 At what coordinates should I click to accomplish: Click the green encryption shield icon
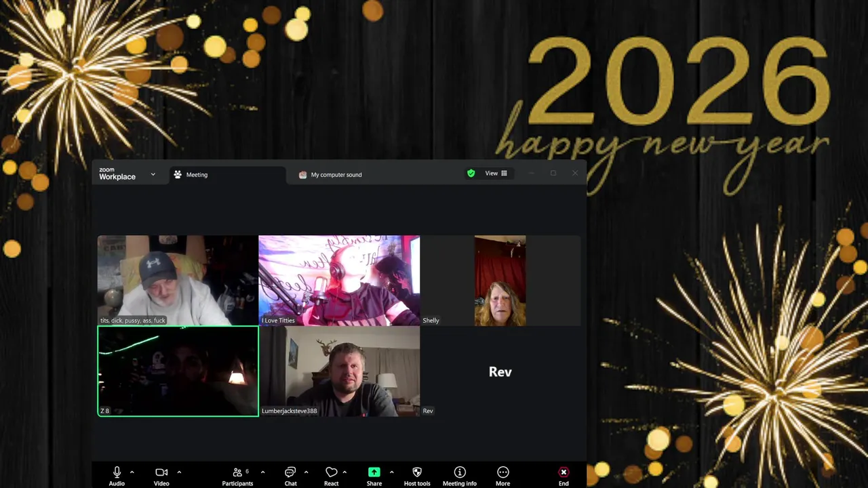pos(471,174)
